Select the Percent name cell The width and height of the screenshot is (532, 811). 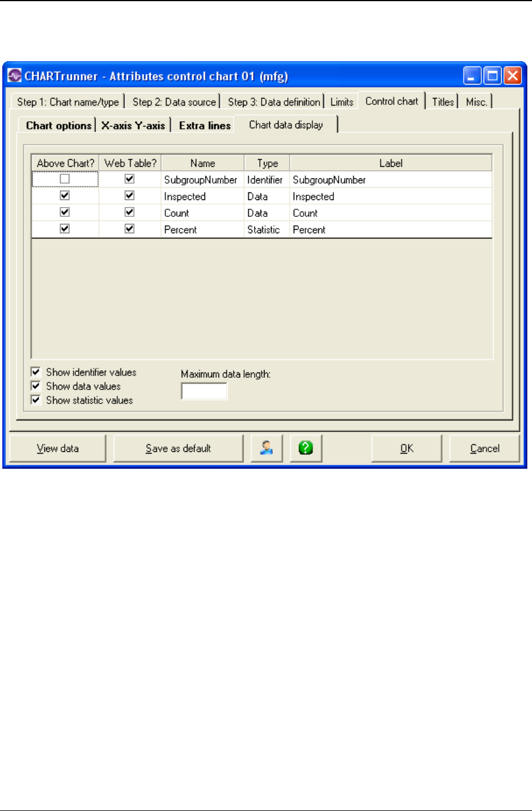[203, 229]
